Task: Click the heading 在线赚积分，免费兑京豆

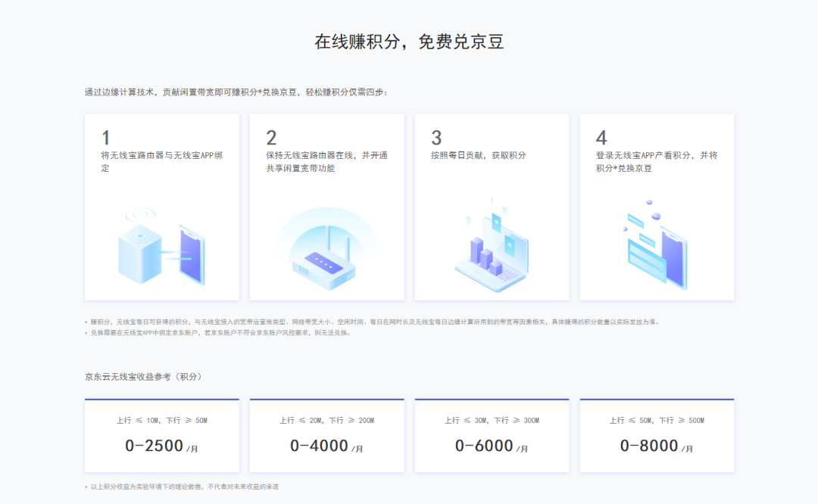Action: [x=409, y=42]
